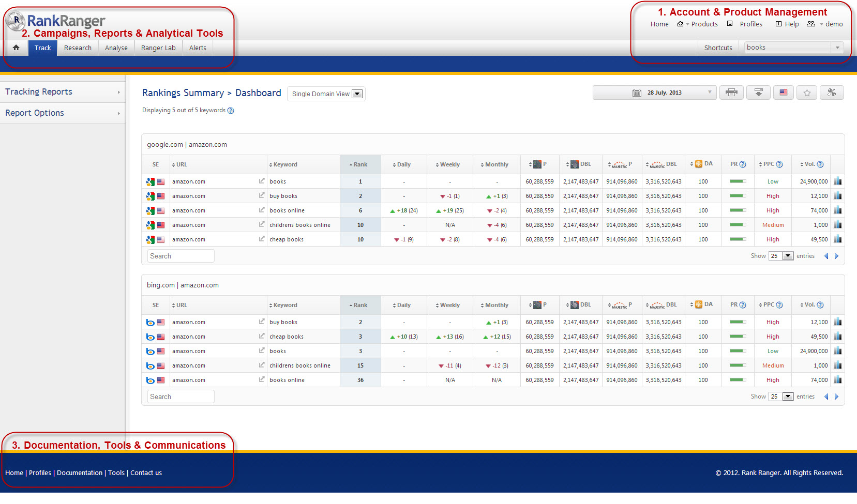Sort Bing table by Rank column

360,305
